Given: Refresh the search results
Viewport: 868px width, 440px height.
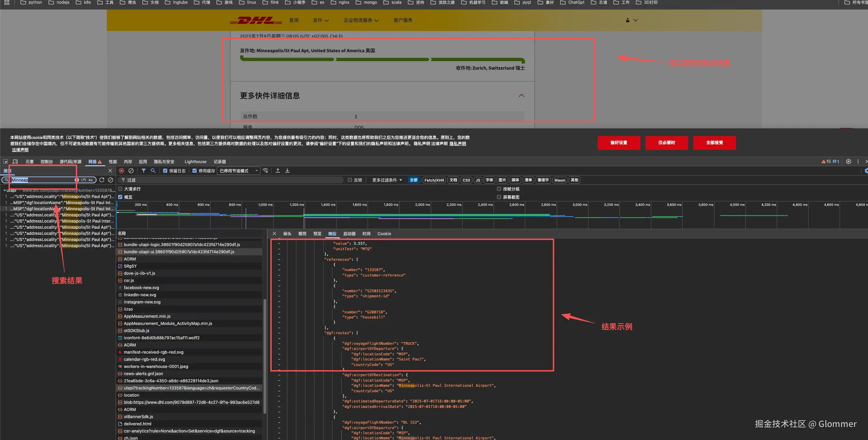Looking at the screenshot, I should 102,180.
